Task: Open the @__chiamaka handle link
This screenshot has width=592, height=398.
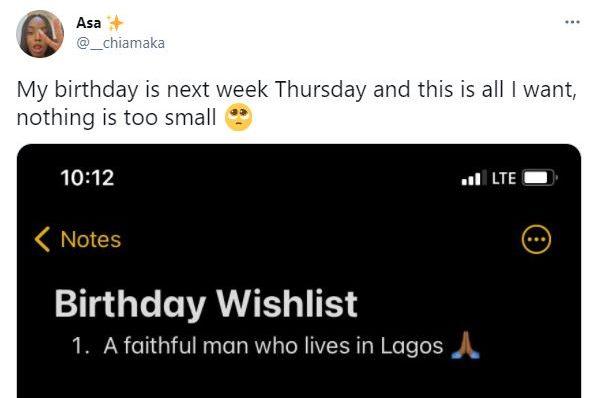Action: (121, 43)
